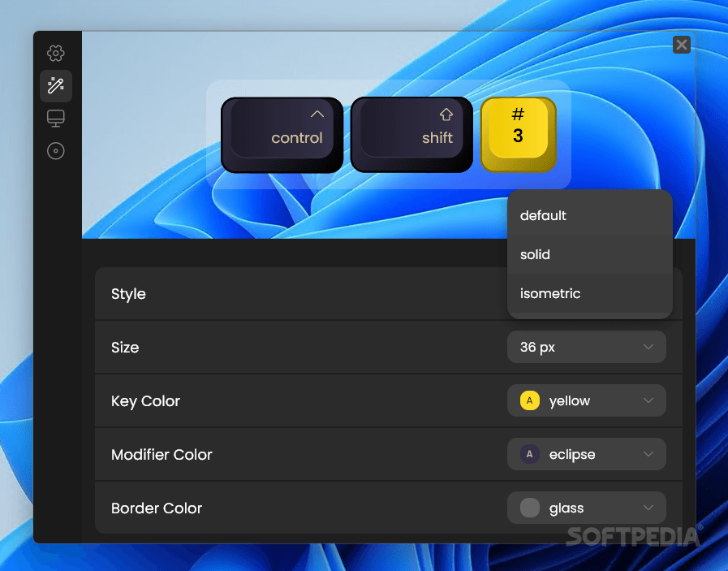
Task: Open the Modifier Color eclipse dropdown
Action: pyautogui.click(x=587, y=454)
